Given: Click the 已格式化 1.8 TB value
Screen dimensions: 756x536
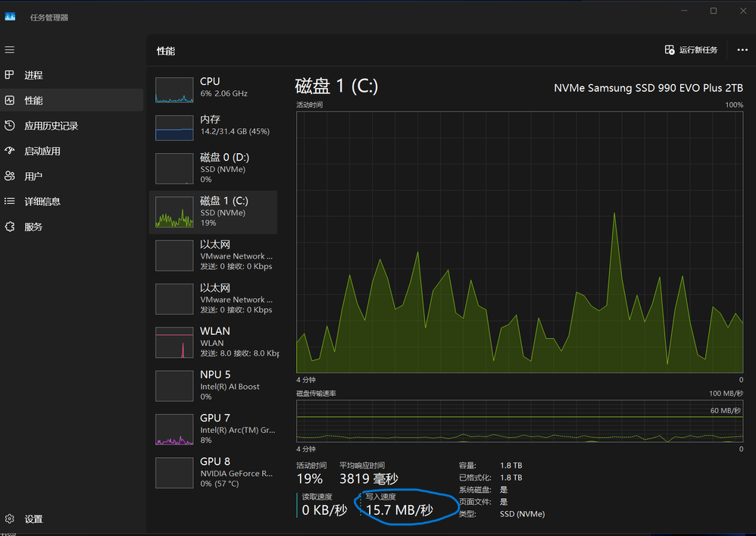Looking at the screenshot, I should click(511, 478).
